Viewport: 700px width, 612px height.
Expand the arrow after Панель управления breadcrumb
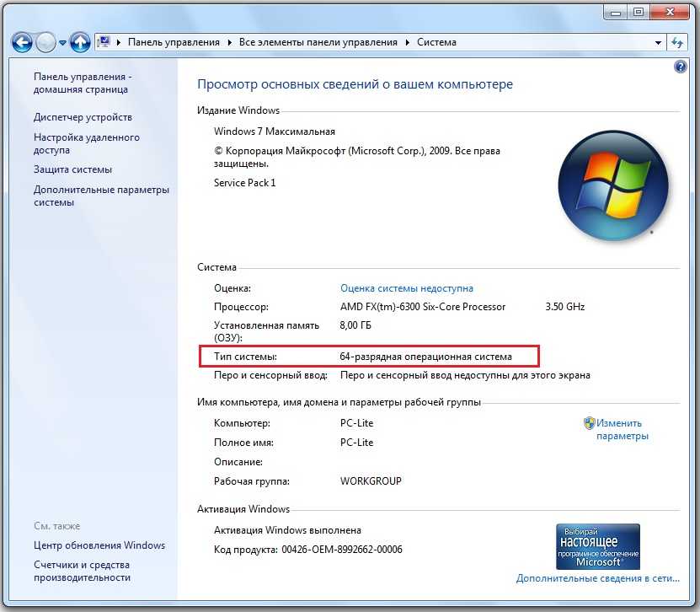[227, 42]
